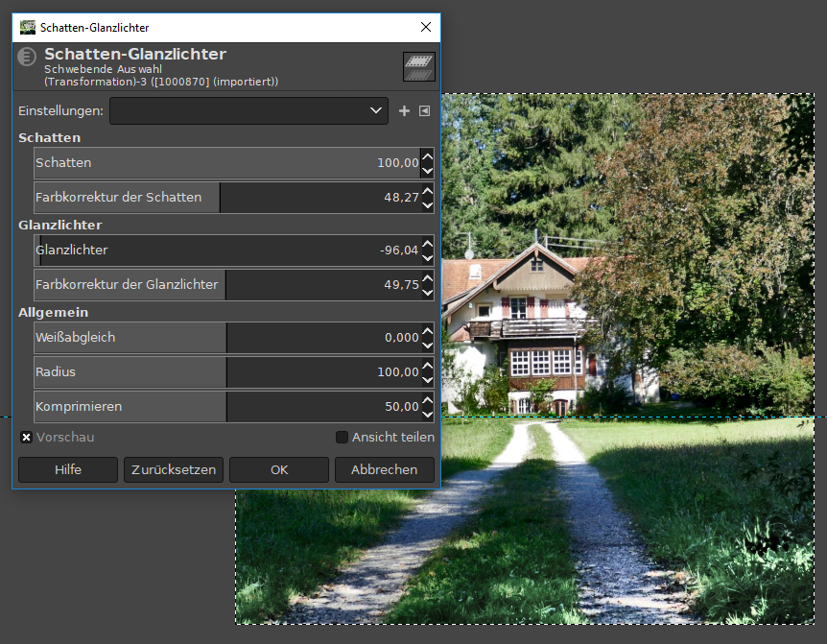Enable the Ansicht teilen checkbox
The width and height of the screenshot is (827, 644).
pyautogui.click(x=342, y=438)
